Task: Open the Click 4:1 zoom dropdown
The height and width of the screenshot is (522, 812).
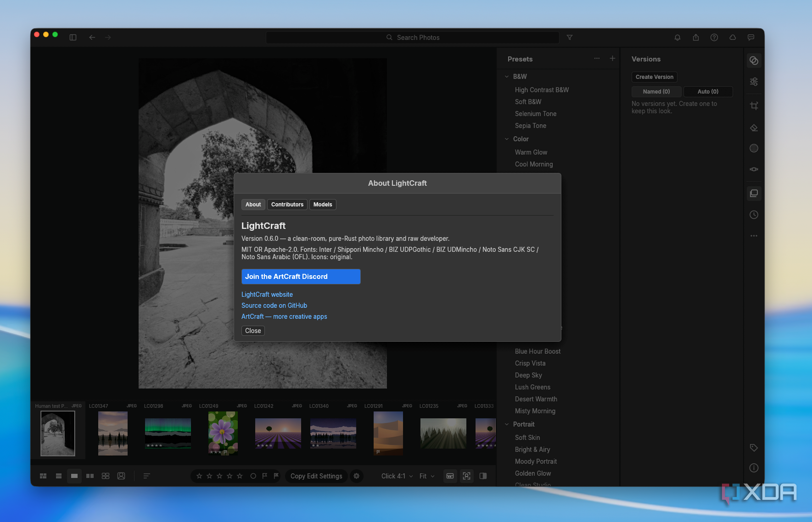Action: (x=397, y=476)
